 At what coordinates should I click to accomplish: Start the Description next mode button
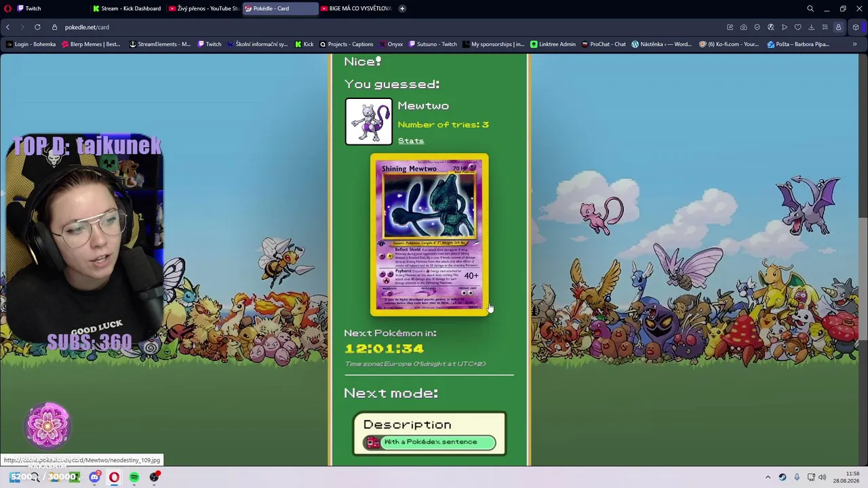429,434
